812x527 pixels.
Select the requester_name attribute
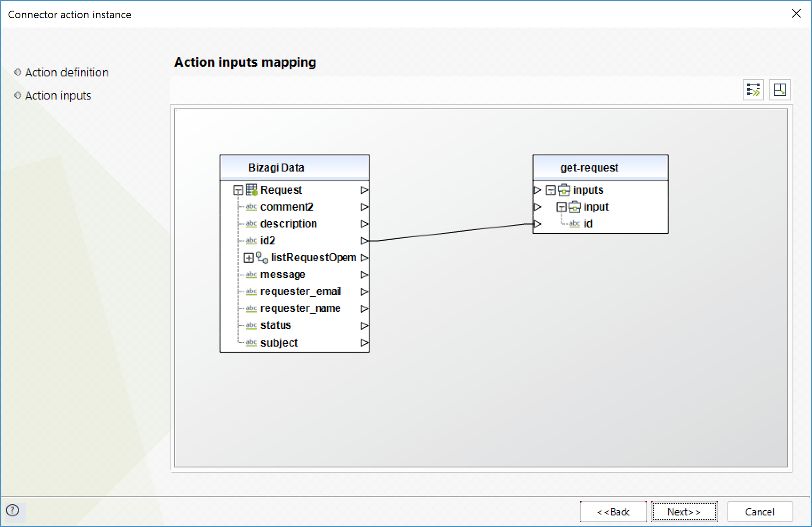[x=300, y=308]
